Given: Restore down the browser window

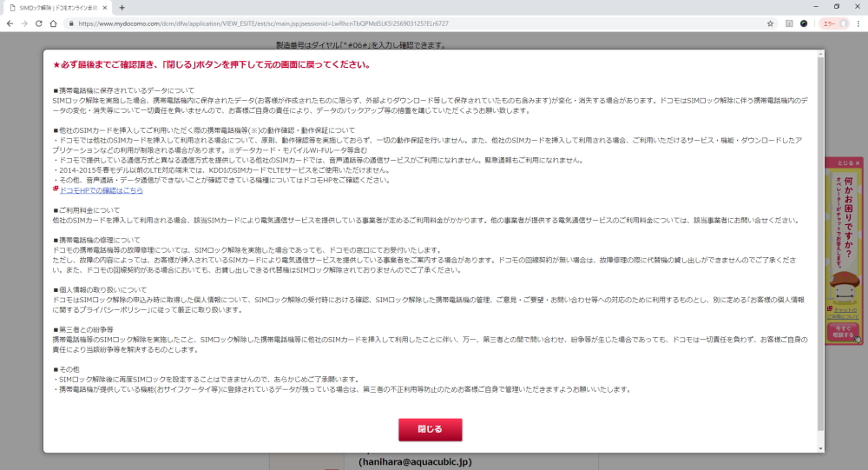Looking at the screenshot, I should tap(837, 7).
